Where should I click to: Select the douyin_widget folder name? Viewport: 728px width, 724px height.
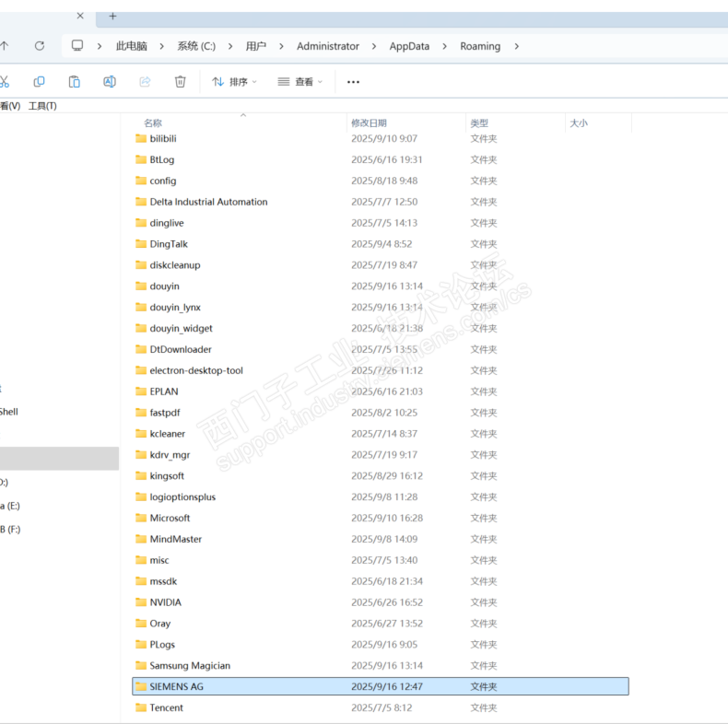pyautogui.click(x=181, y=329)
